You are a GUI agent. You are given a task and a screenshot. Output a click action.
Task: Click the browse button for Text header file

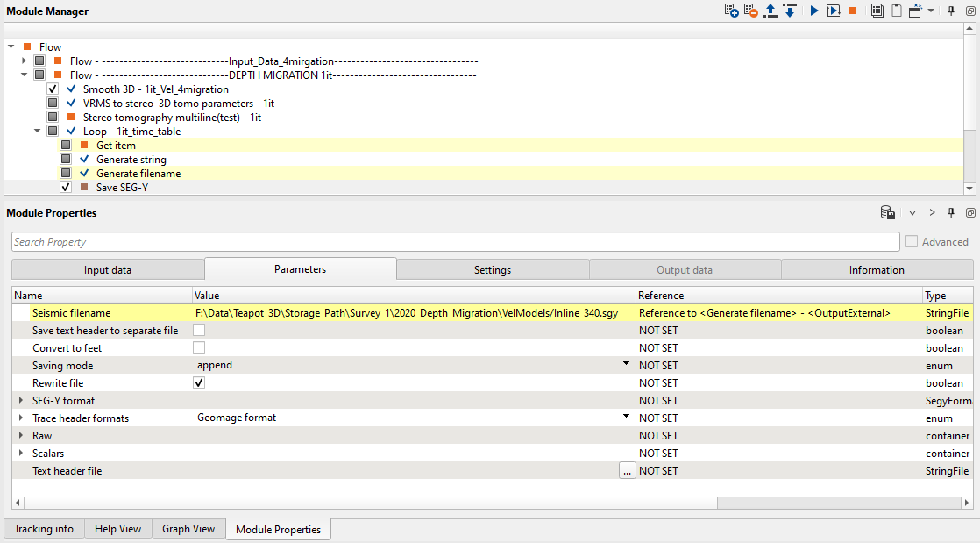click(x=626, y=471)
